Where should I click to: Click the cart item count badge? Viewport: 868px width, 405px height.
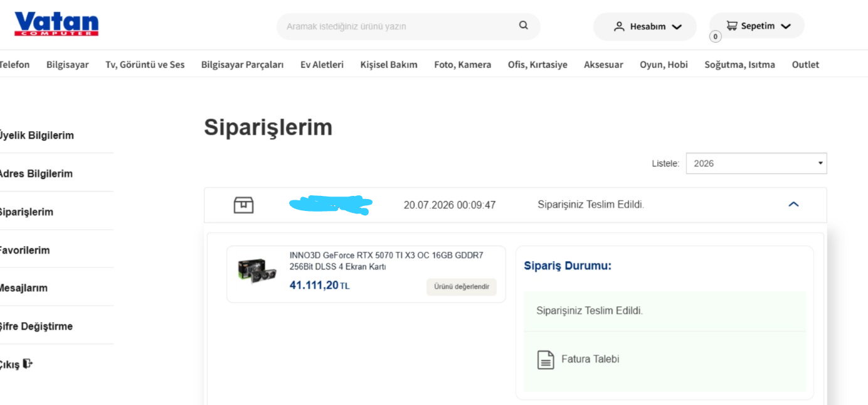715,36
